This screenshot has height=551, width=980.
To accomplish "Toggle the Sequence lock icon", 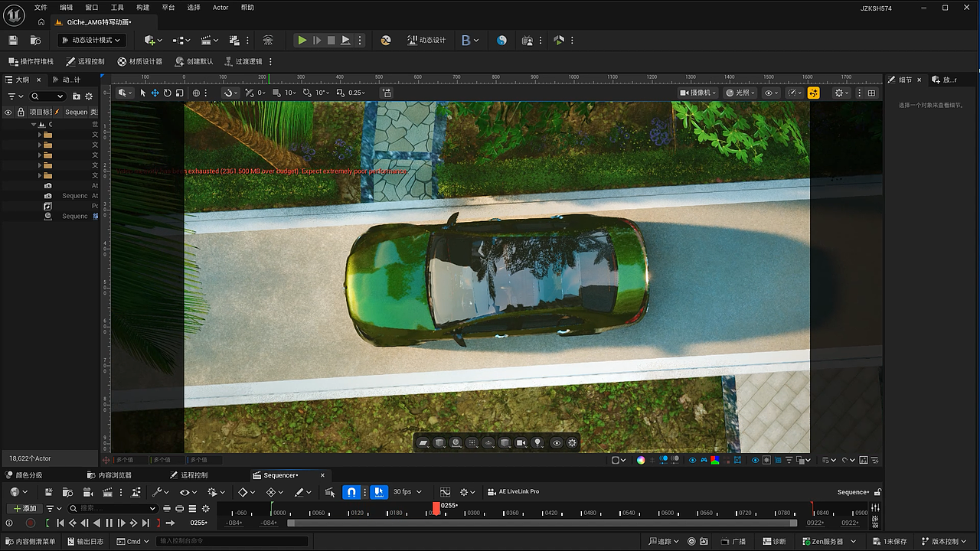I will coord(877,492).
